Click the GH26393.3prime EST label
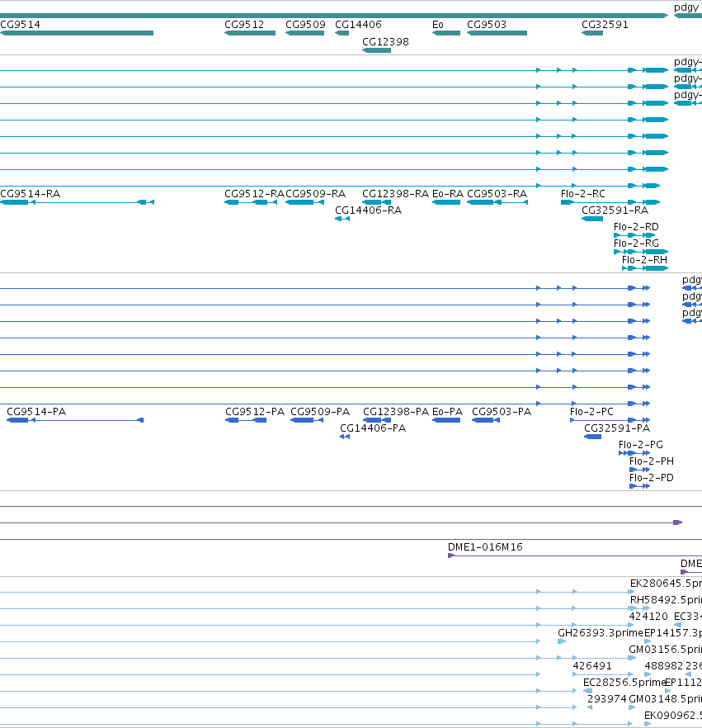The image size is (702, 728). (x=601, y=633)
